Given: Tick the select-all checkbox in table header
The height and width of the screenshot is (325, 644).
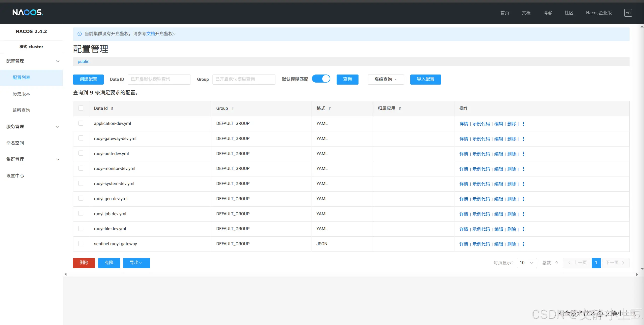Looking at the screenshot, I should [x=81, y=108].
